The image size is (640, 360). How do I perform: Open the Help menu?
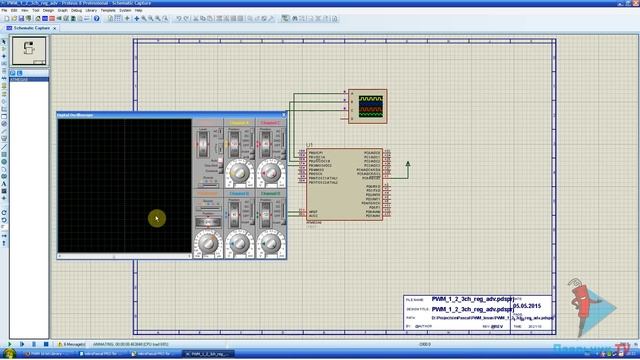click(x=138, y=10)
